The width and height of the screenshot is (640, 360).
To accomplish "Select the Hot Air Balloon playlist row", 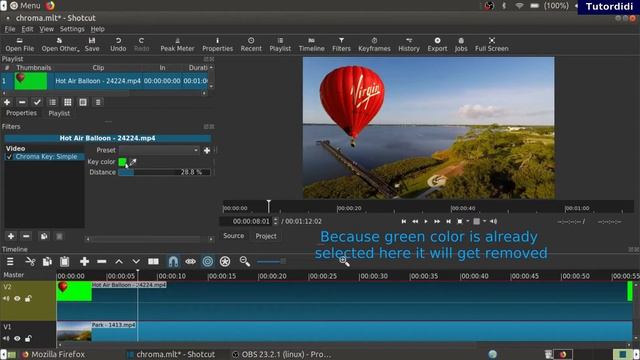I will point(104,81).
